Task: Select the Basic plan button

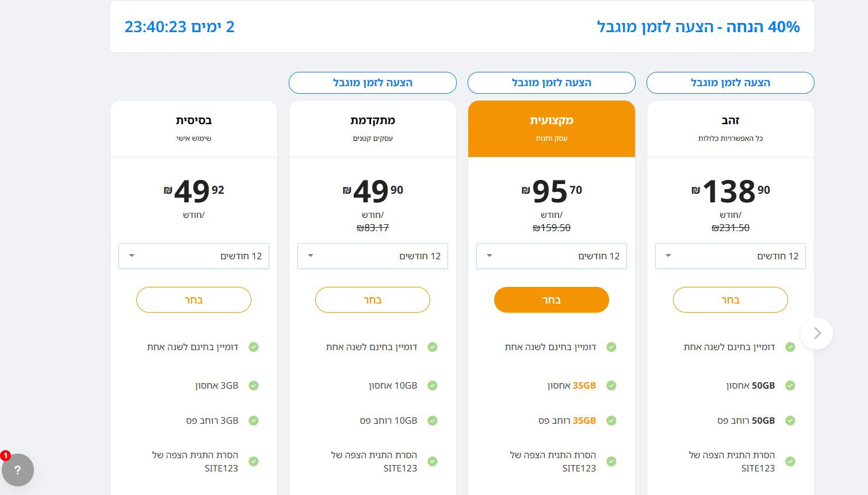Action: coord(193,300)
